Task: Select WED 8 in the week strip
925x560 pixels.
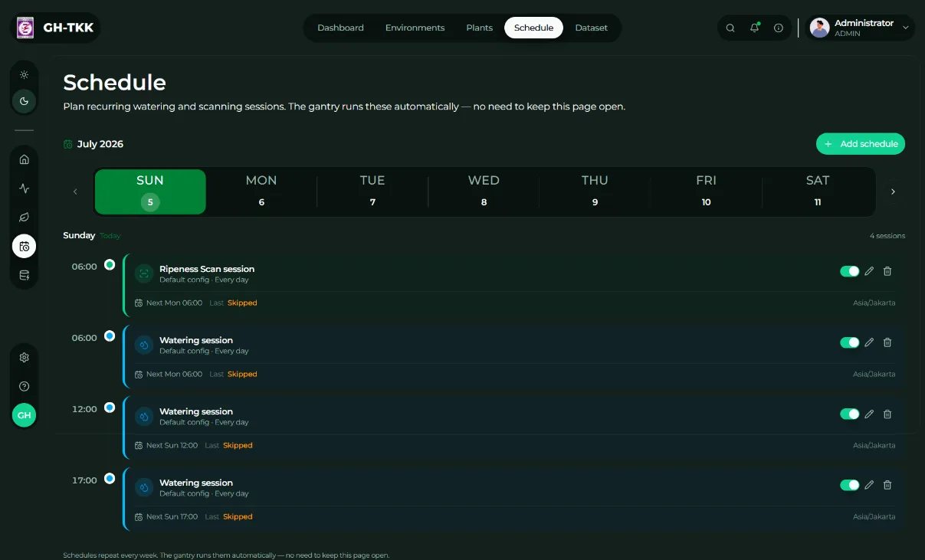Action: 484,192
